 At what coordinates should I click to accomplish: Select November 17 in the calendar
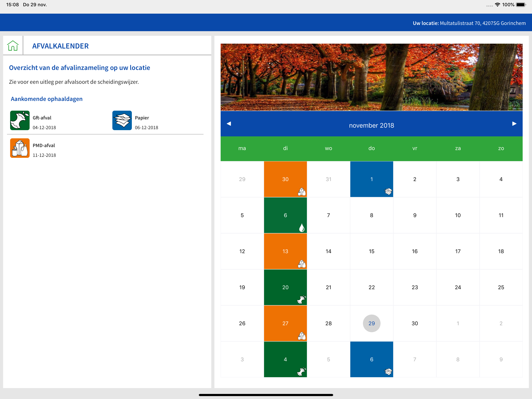[458, 251]
